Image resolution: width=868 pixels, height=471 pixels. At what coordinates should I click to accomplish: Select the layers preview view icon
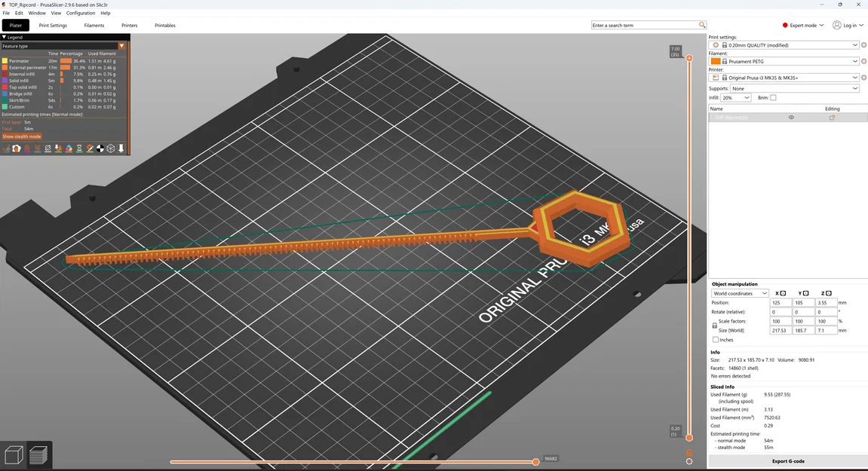38,455
